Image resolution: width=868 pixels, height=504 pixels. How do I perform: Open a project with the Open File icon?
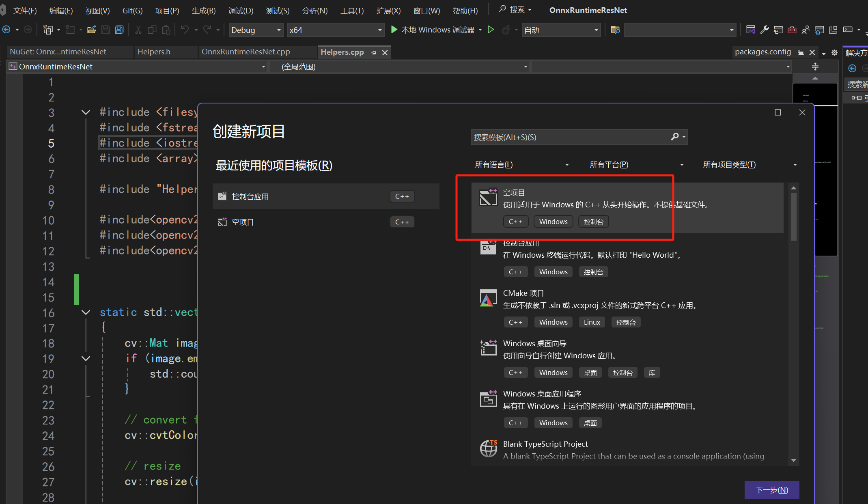pyautogui.click(x=91, y=30)
